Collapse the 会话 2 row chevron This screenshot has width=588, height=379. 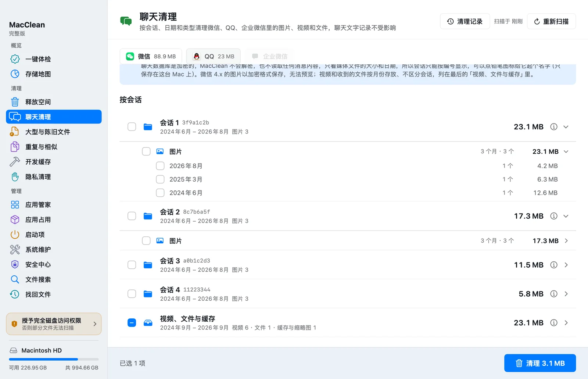(x=566, y=216)
